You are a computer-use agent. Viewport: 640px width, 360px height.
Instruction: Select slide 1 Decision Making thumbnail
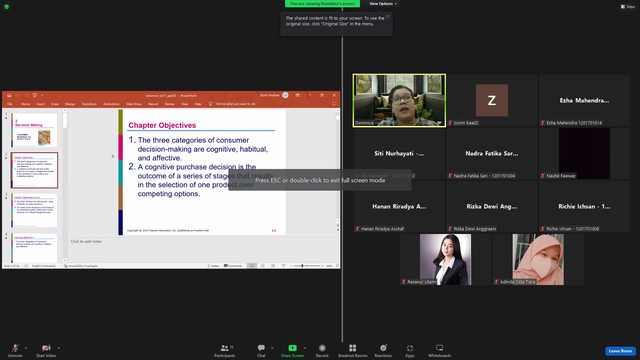(x=34, y=130)
